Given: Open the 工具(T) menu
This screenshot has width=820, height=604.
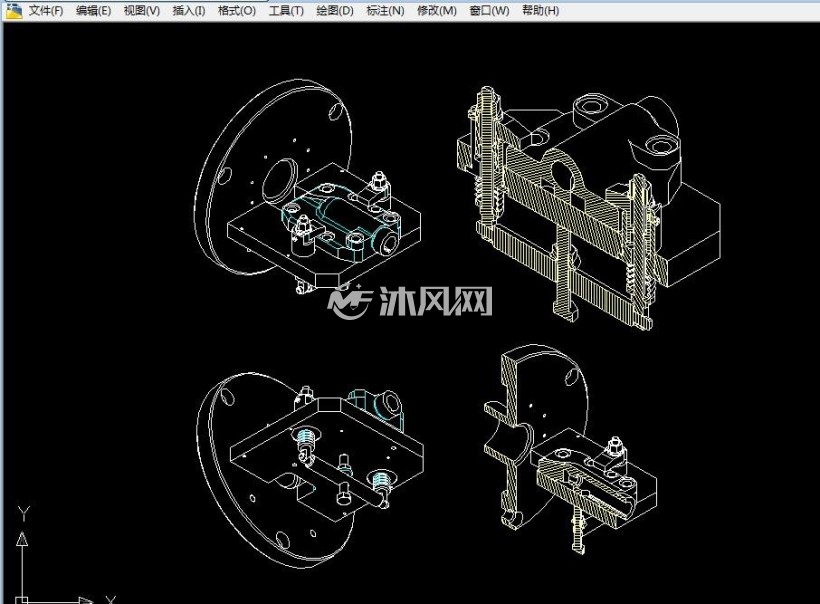Looking at the screenshot, I should 286,10.
